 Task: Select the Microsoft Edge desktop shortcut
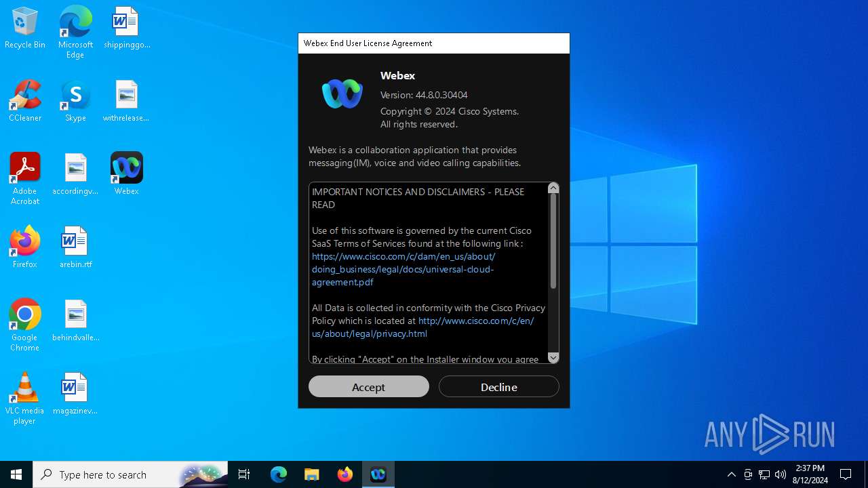(x=75, y=32)
